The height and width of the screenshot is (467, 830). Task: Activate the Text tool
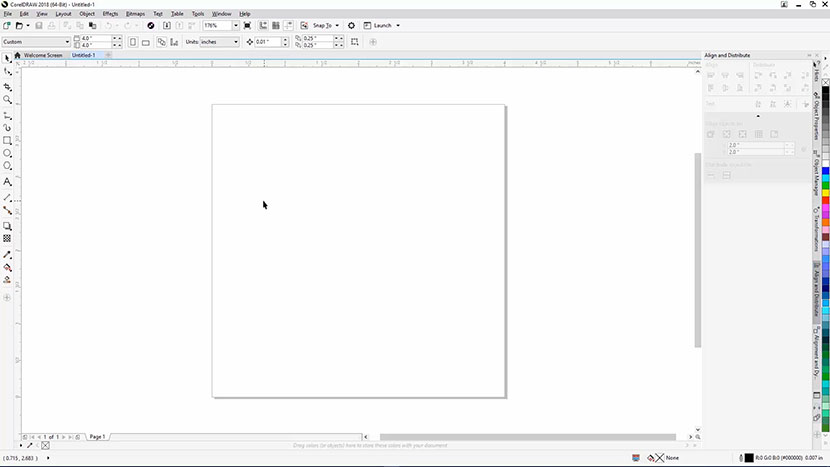tap(7, 182)
